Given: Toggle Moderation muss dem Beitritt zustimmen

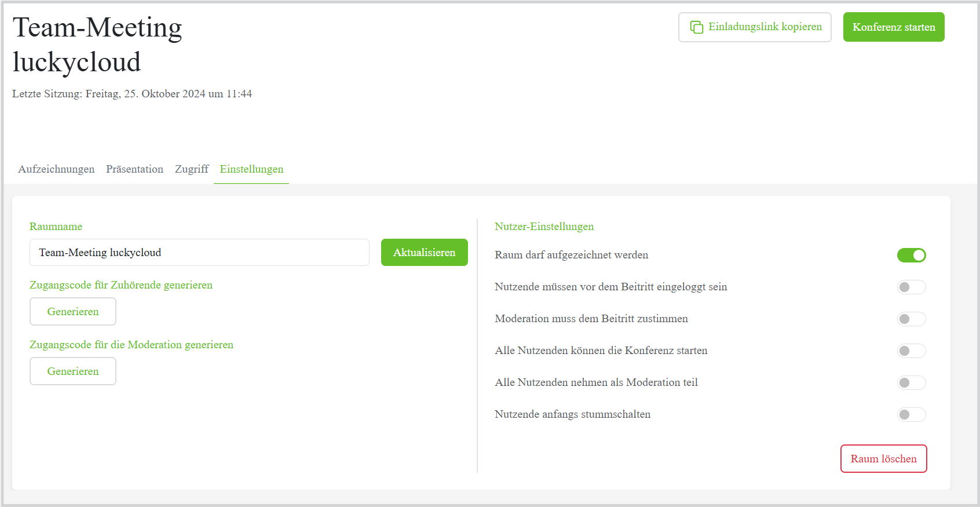Looking at the screenshot, I should 912,319.
